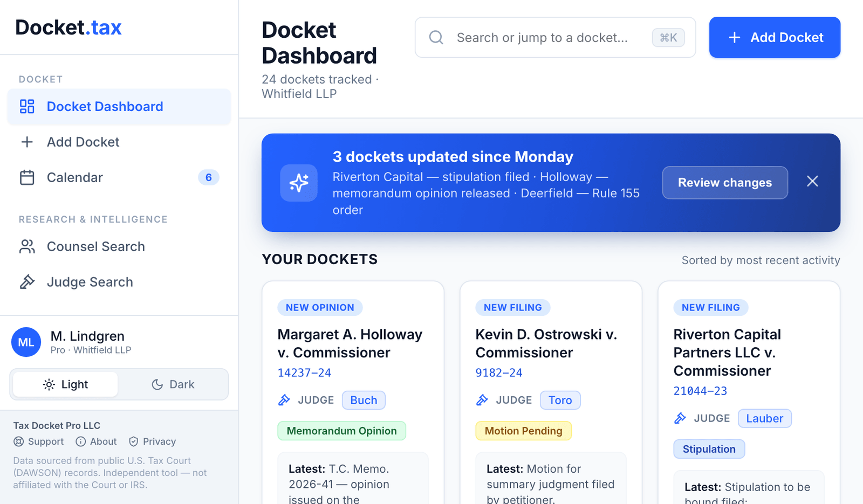Select Add Docket in the sidebar
This screenshot has height=504, width=863.
point(119,142)
